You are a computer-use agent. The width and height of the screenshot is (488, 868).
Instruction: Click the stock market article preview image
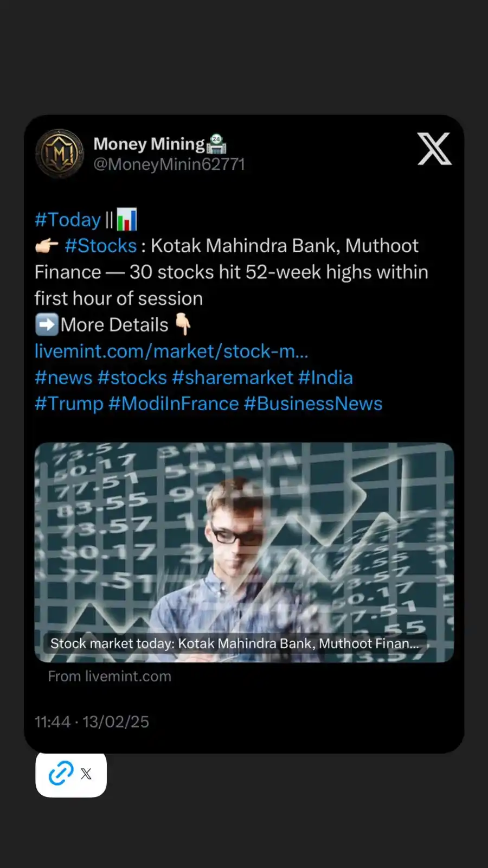(x=244, y=542)
